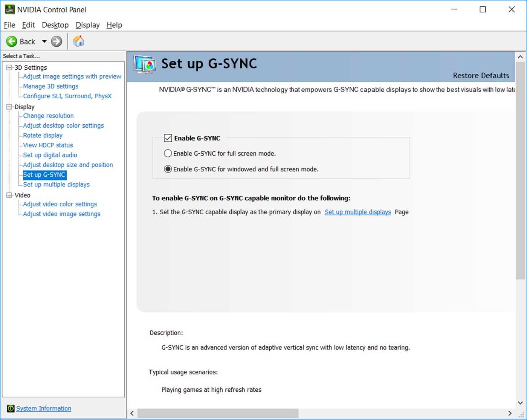The width and height of the screenshot is (527, 420).
Task: Click the NVIDIA logo in the title bar
Action: tap(9, 9)
